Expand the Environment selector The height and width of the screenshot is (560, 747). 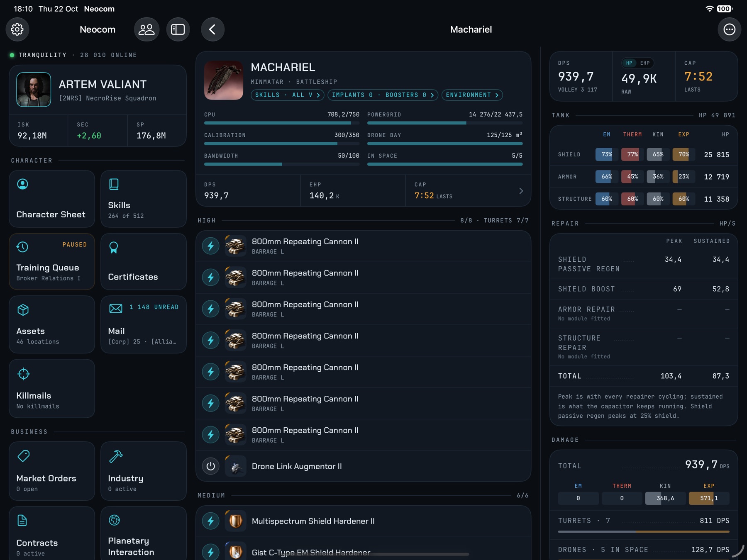472,95
